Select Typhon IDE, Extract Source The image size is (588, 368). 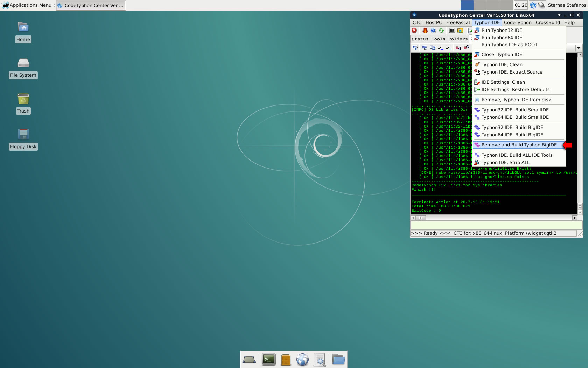[519, 72]
